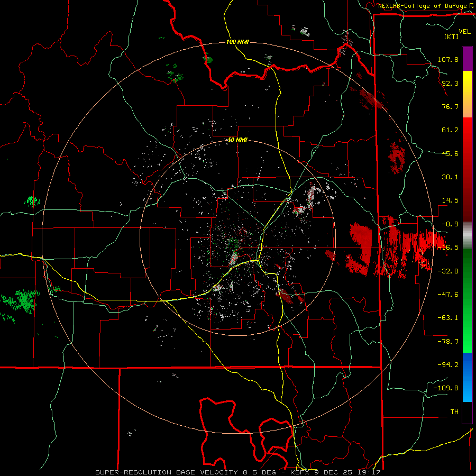Click the -78.7 velocity scale value
The width and height of the screenshot is (476, 476).
(448, 342)
